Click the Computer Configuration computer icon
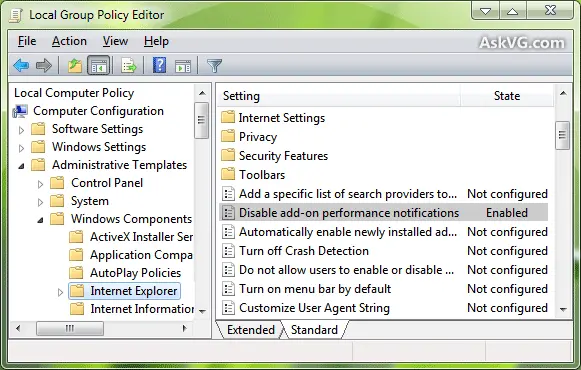 click(20, 111)
